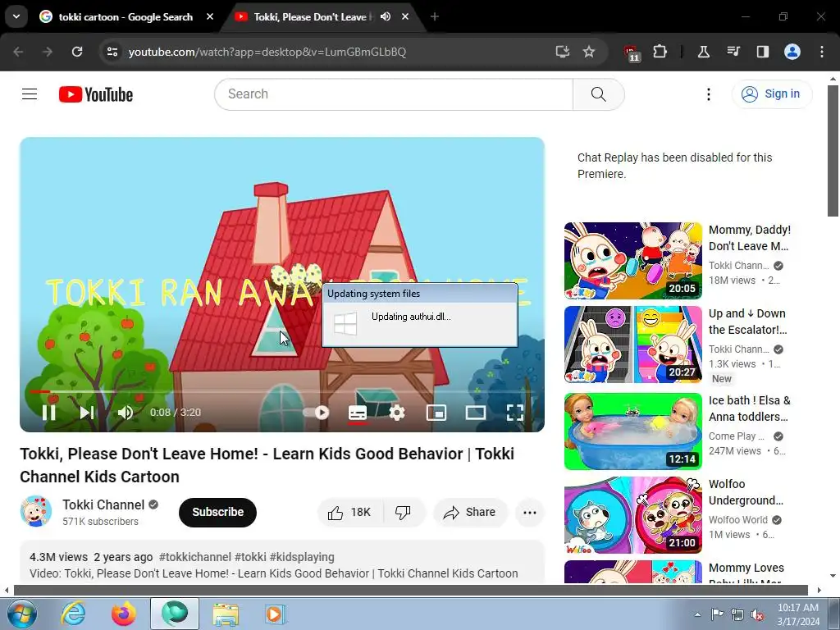The image size is (840, 630).
Task: Switch to tokki cartoon Google Search tab
Action: pyautogui.click(x=126, y=16)
